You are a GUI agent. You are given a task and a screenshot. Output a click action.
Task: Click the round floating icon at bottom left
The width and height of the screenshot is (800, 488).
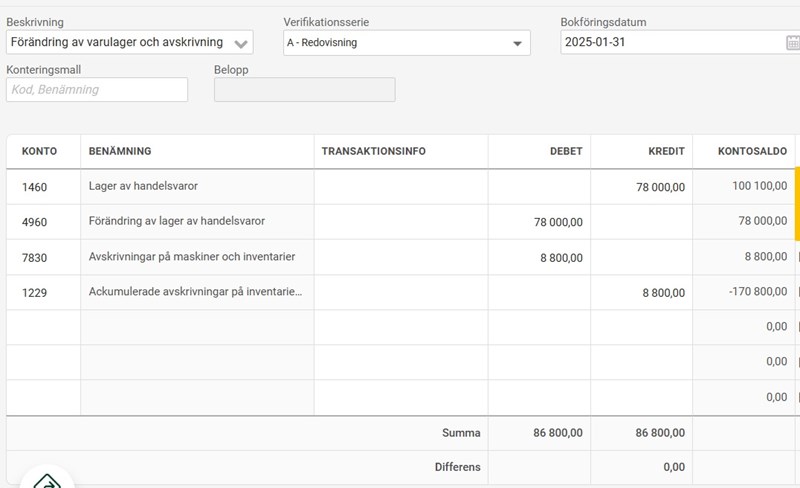click(x=46, y=477)
